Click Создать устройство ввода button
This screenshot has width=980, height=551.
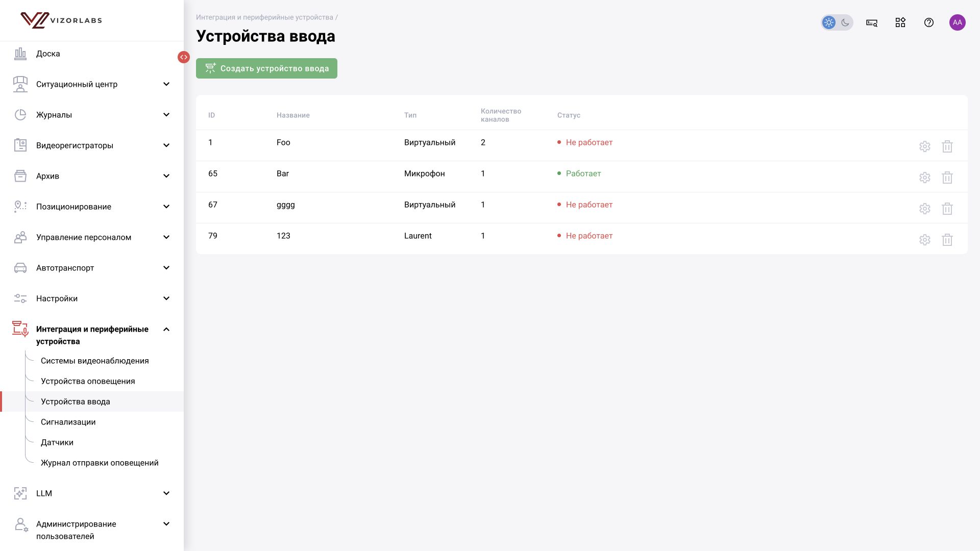(x=266, y=68)
